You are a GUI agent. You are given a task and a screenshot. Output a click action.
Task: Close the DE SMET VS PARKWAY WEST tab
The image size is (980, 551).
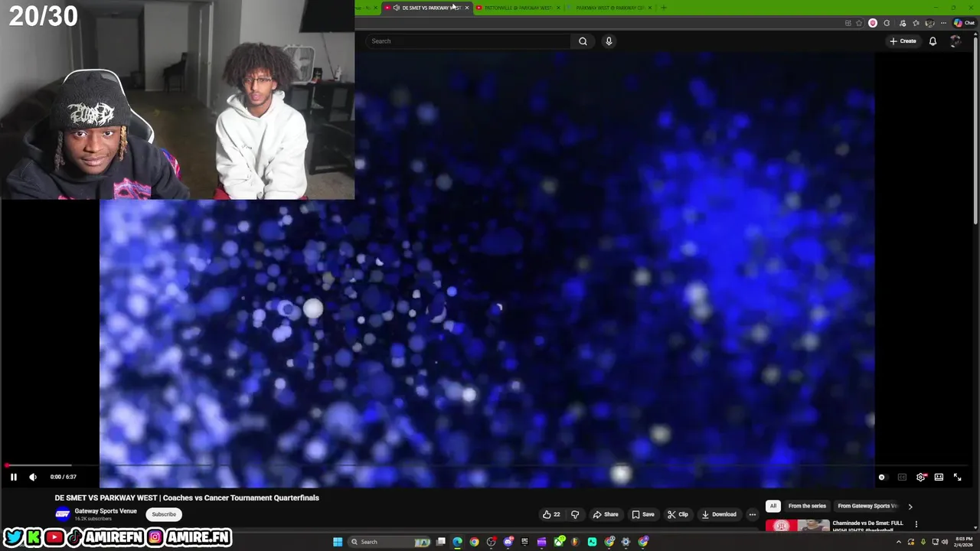466,8
